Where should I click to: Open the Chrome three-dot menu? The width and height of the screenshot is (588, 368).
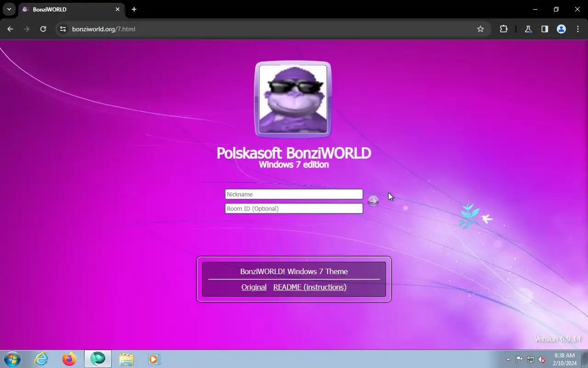click(578, 29)
